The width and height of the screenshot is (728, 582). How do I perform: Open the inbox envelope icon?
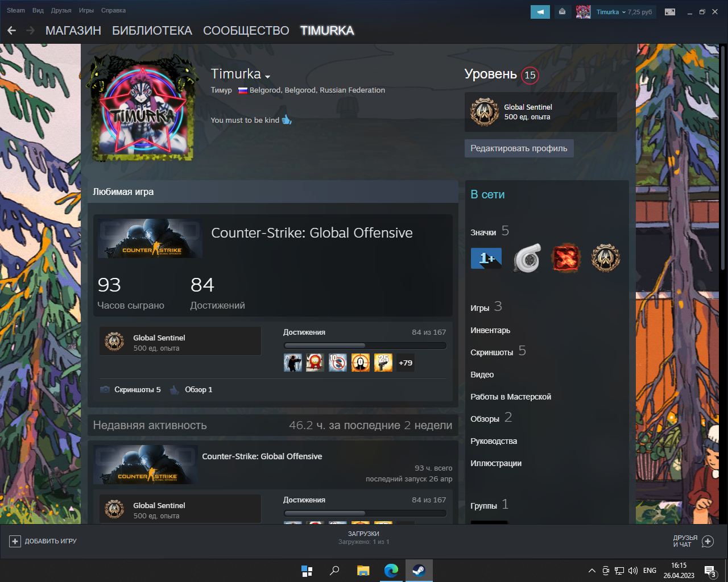tap(562, 12)
